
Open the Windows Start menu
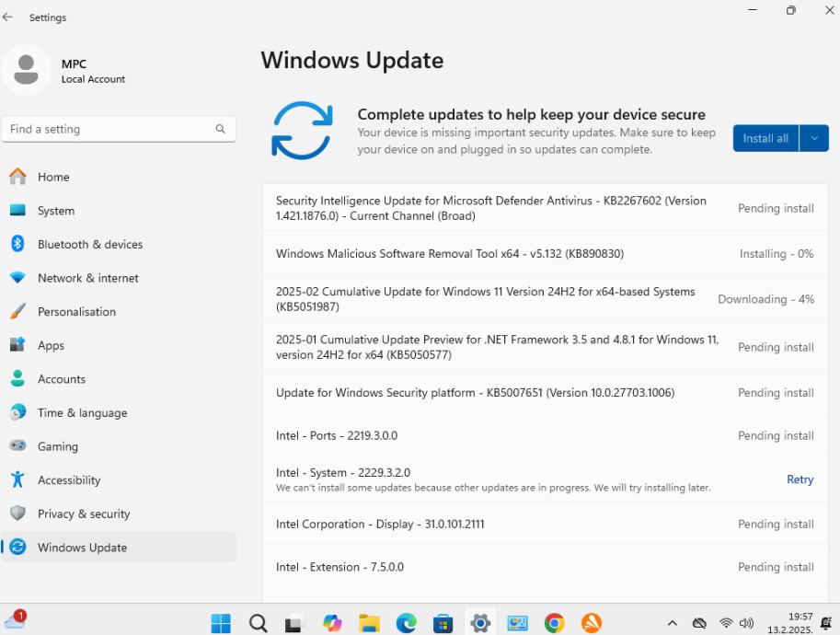pos(221,623)
